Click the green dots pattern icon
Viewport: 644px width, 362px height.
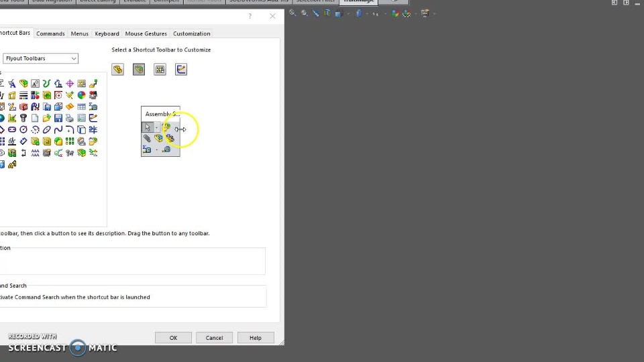pos(70,141)
